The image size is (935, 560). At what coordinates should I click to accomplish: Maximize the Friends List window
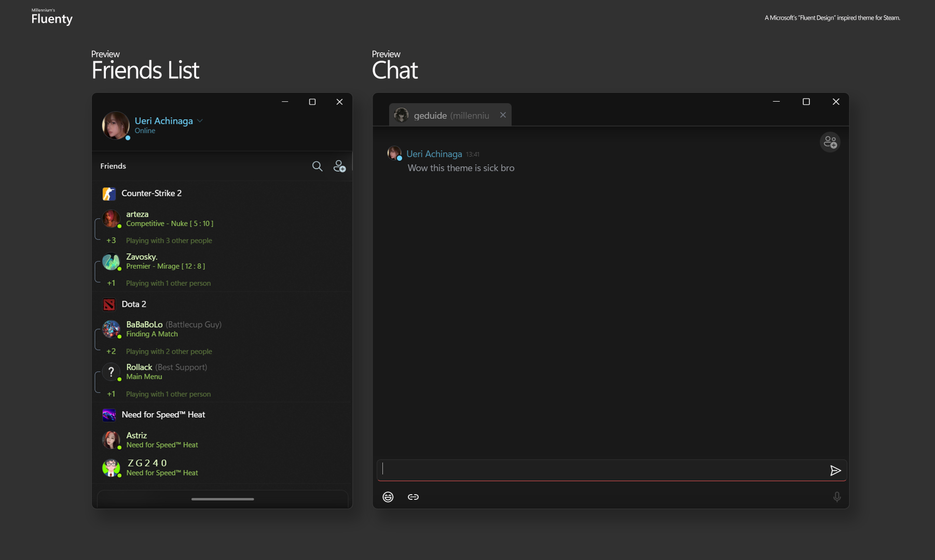tap(312, 102)
